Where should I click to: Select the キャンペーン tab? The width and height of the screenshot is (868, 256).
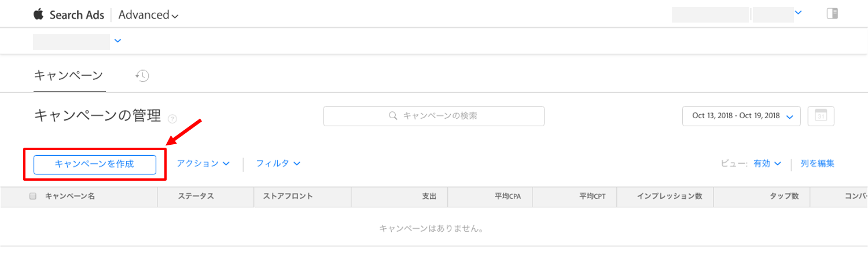tap(69, 75)
